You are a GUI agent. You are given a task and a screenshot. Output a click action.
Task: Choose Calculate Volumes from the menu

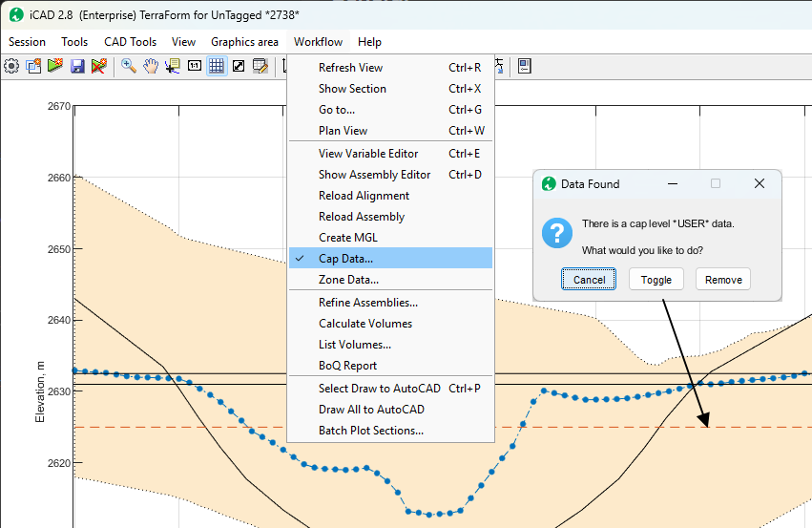tap(365, 324)
